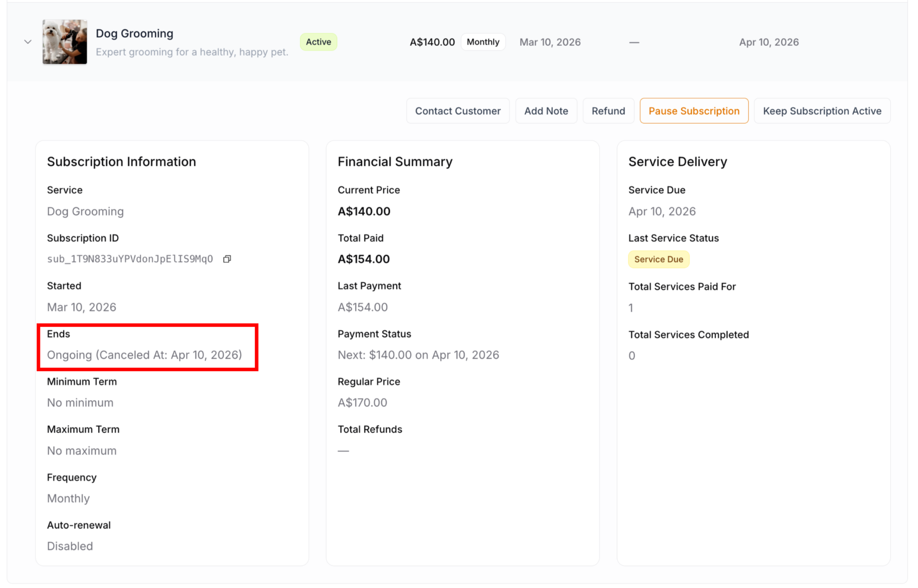Select Keep Subscription Active button
This screenshot has width=918, height=588.
coord(822,111)
